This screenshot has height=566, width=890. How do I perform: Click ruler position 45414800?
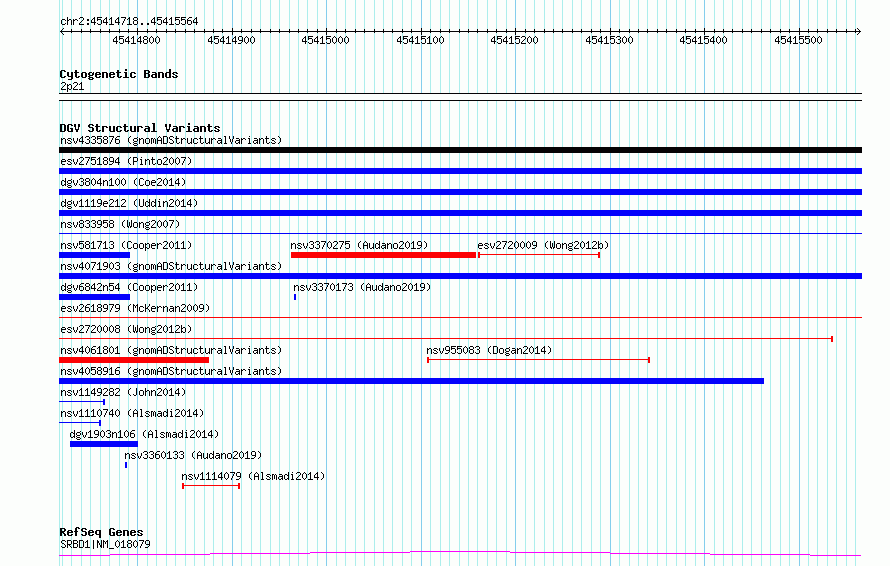tap(136, 40)
